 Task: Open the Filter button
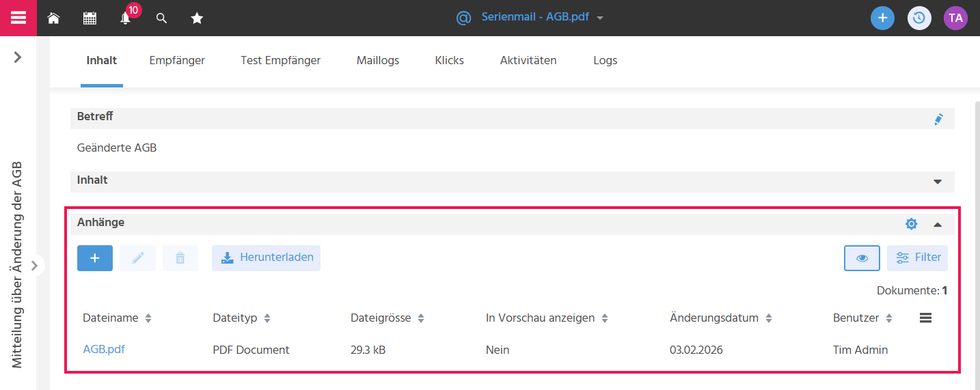tap(917, 258)
